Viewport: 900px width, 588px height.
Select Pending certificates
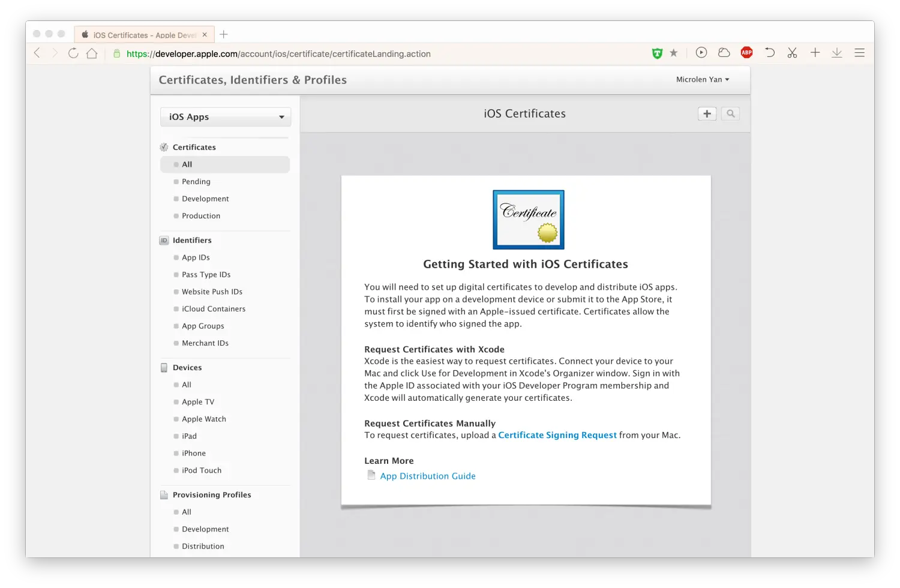196,182
